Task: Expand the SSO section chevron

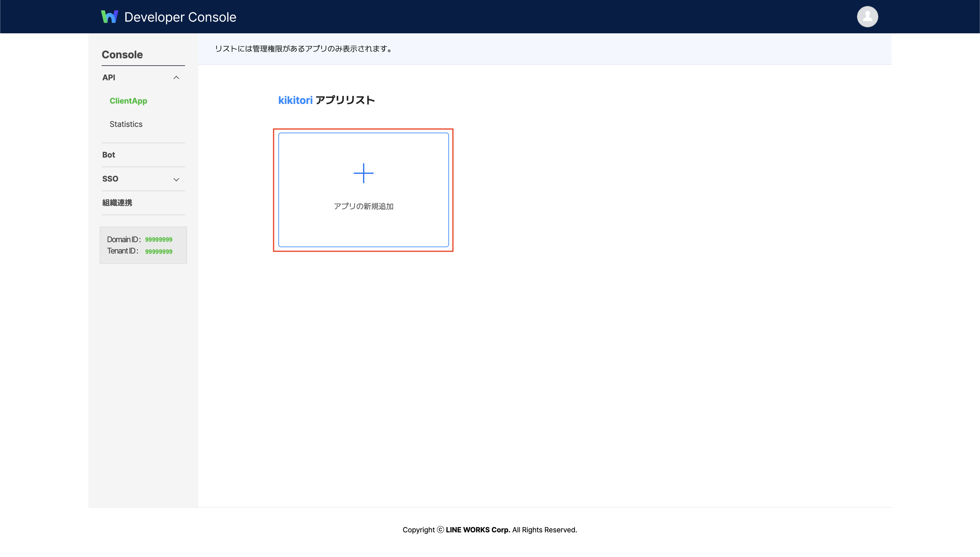Action: pyautogui.click(x=176, y=180)
